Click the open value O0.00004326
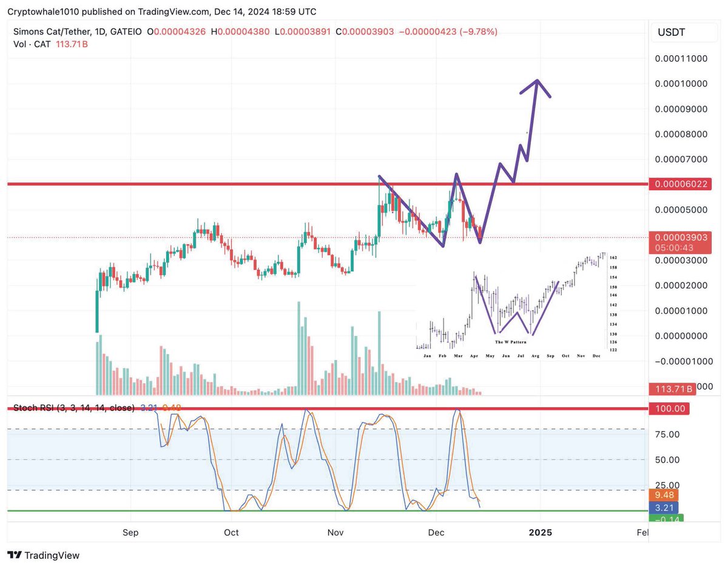728x568 pixels. point(177,32)
